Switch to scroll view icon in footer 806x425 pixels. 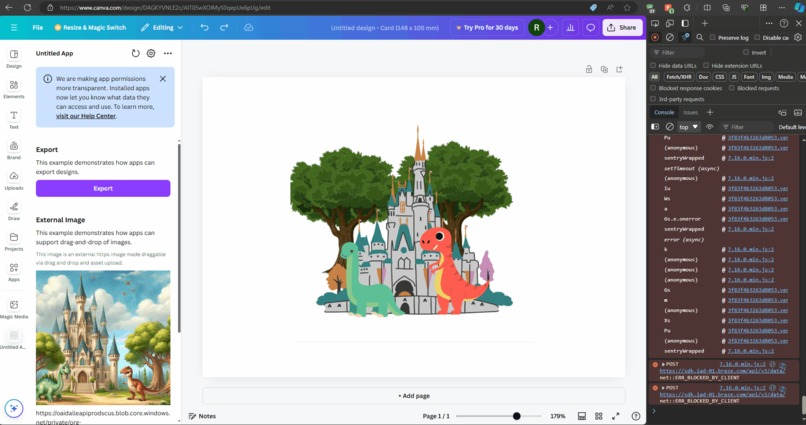[x=582, y=416]
